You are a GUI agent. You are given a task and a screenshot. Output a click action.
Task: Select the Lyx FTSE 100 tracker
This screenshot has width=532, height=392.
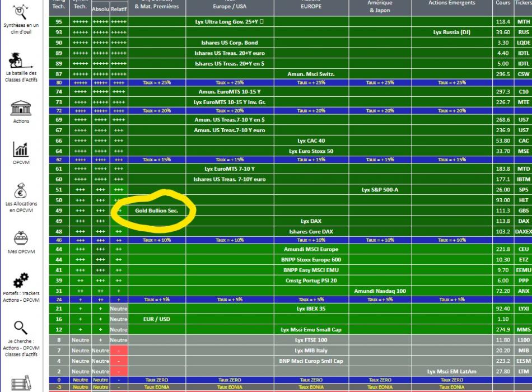point(311,340)
